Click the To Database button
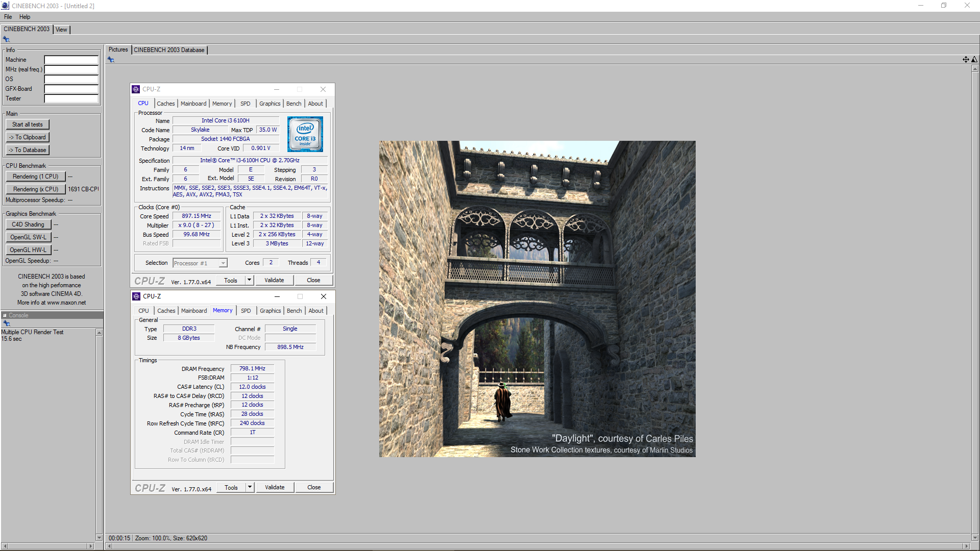This screenshot has height=551, width=980. (28, 150)
